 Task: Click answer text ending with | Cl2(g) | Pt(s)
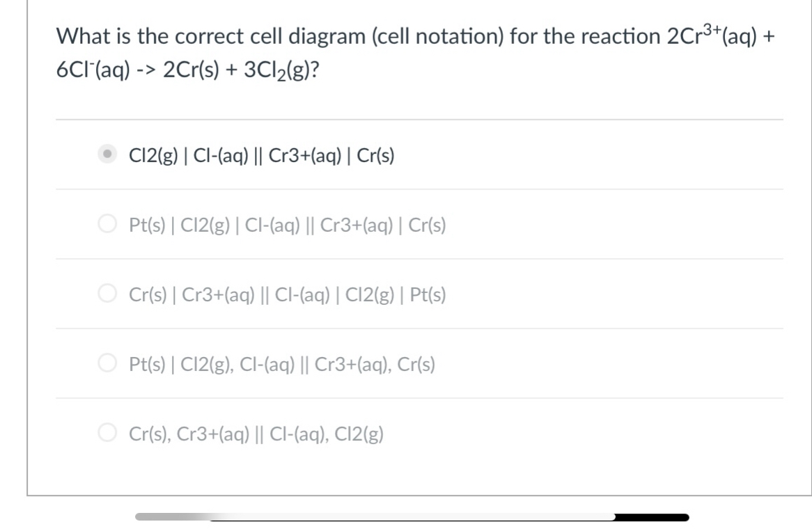coord(288,294)
